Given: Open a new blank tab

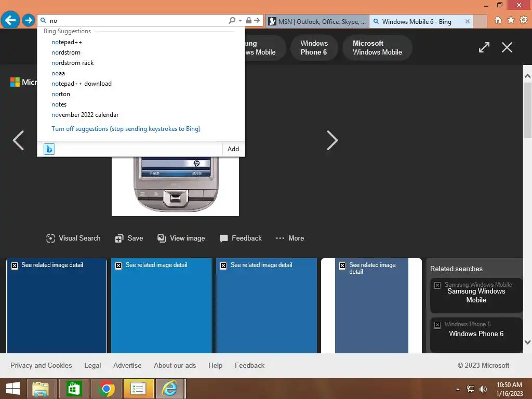Looking at the screenshot, I should point(480,21).
